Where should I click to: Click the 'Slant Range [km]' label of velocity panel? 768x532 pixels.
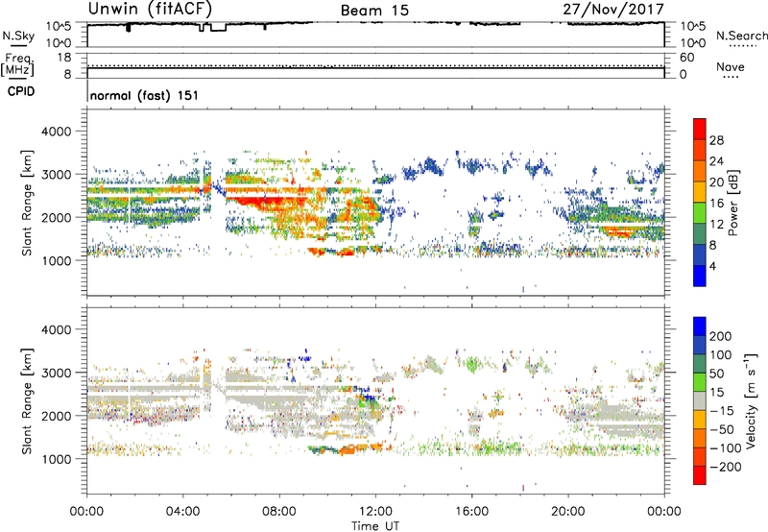click(27, 400)
